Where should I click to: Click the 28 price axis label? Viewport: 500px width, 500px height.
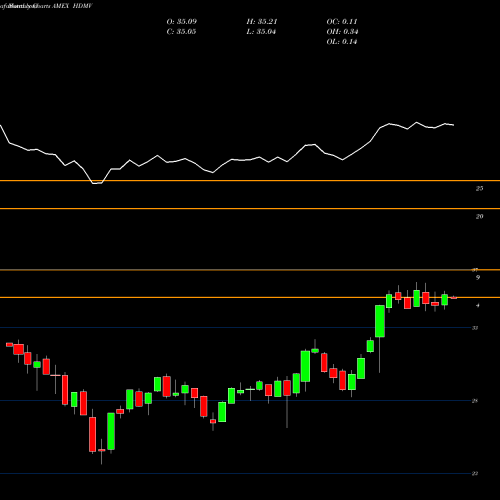(x=475, y=401)
